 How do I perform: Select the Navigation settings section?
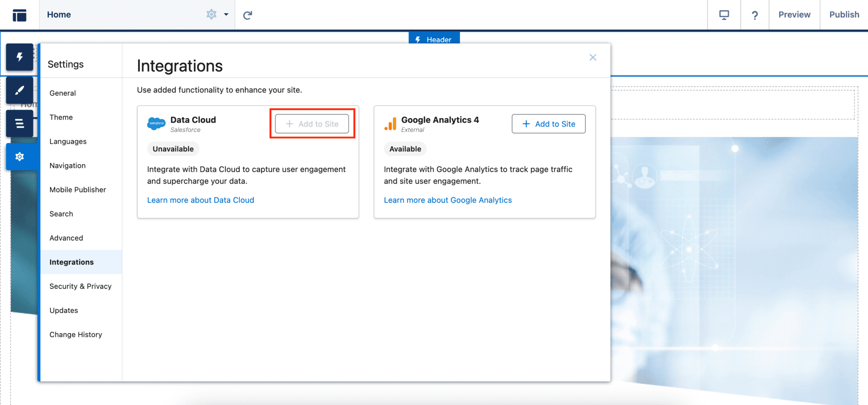(x=67, y=165)
